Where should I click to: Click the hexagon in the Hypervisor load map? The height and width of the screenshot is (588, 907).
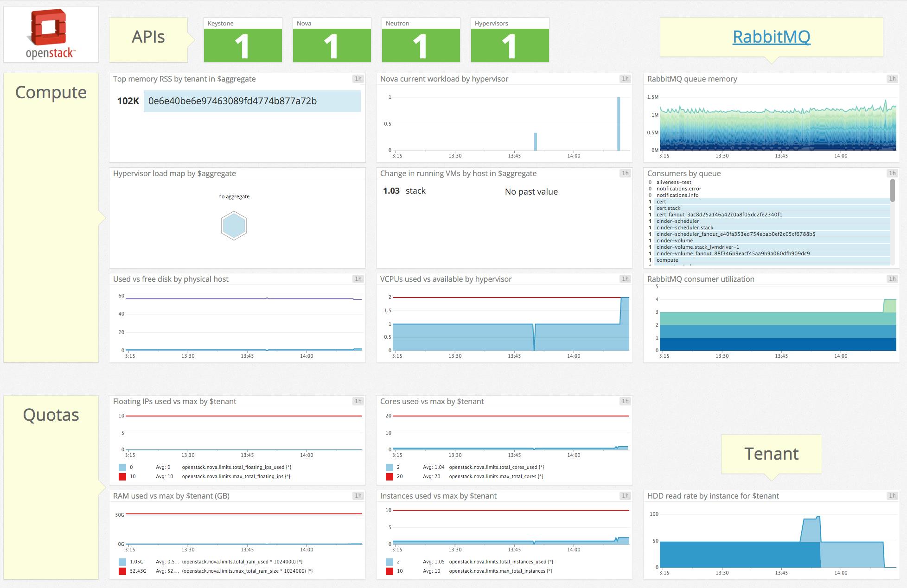point(234,226)
